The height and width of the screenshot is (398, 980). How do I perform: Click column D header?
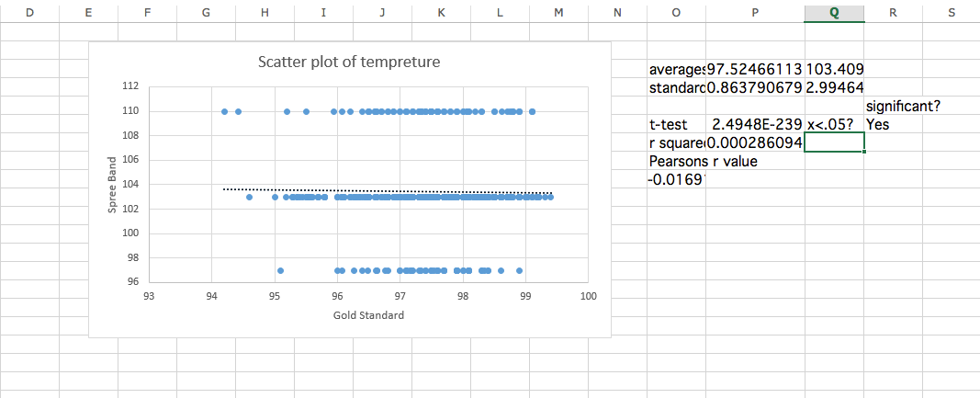coord(29,12)
